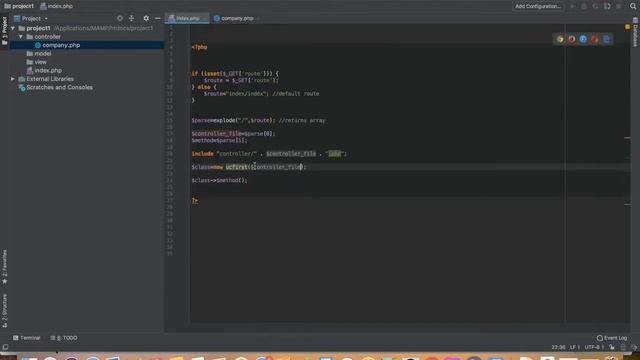This screenshot has height=360, width=640.
Task: Toggle the Project side tab
Action: pyautogui.click(x=4, y=31)
